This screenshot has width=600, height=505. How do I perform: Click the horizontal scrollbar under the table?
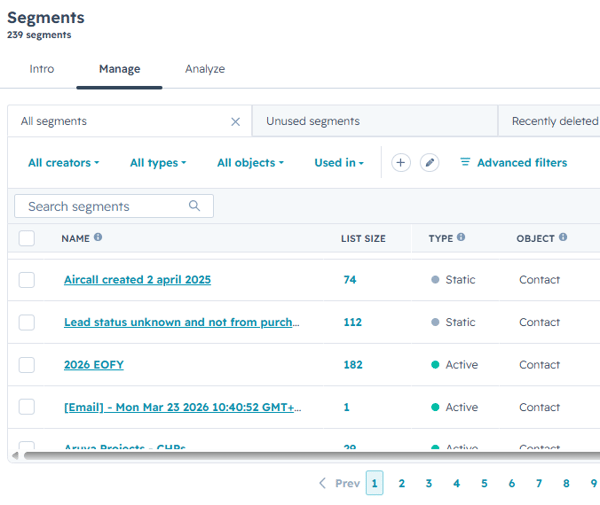click(300, 456)
